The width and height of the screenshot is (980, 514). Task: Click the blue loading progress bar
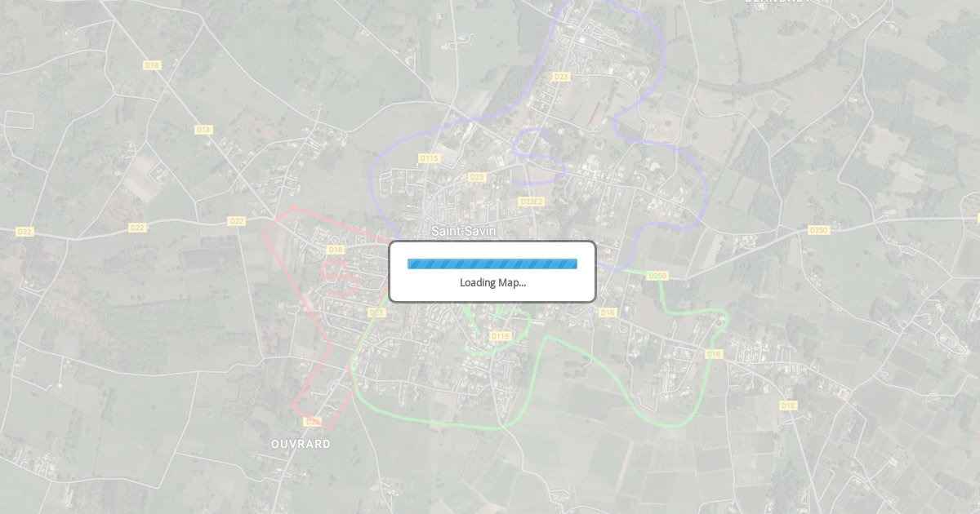coord(492,264)
